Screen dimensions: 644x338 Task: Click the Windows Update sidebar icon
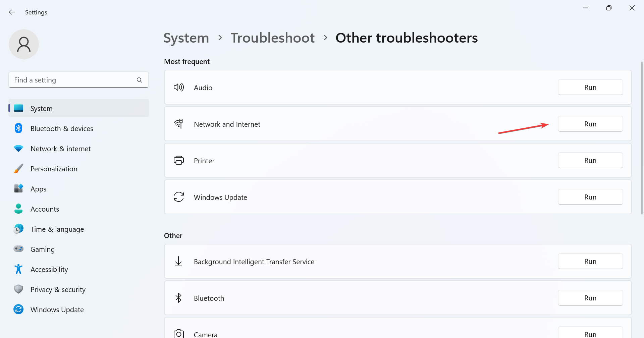(x=18, y=309)
